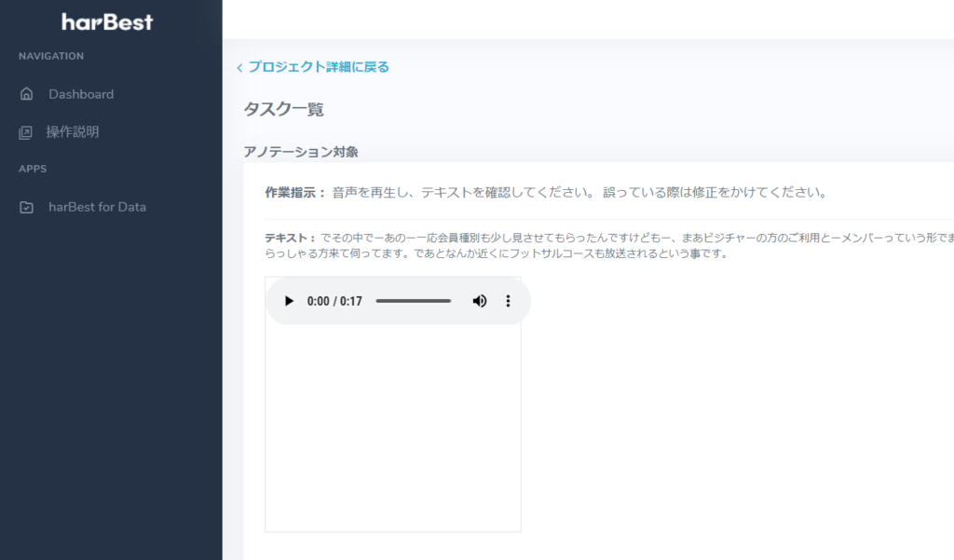954x560 pixels.
Task: Open the 操作説明 menu label
Action: [73, 132]
